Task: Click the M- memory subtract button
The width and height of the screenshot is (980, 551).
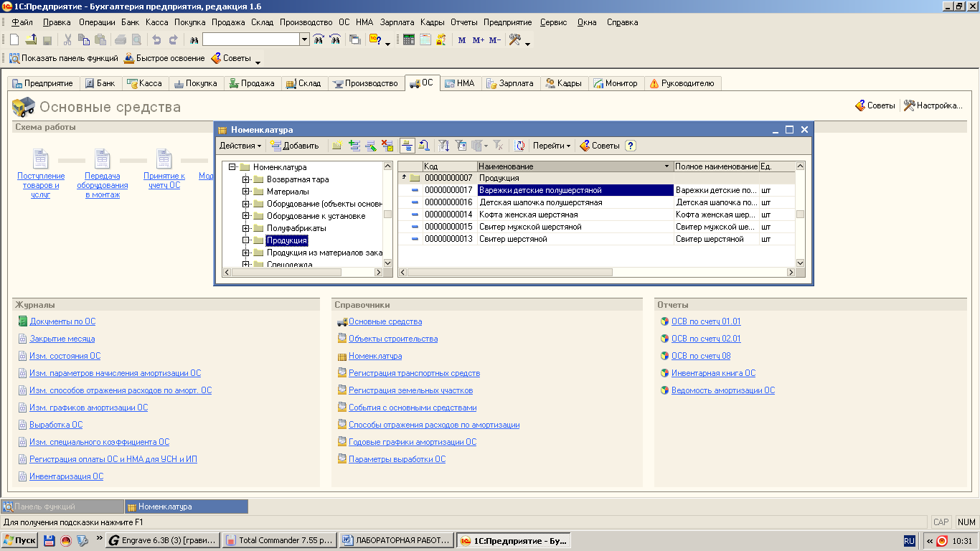Action: click(495, 40)
